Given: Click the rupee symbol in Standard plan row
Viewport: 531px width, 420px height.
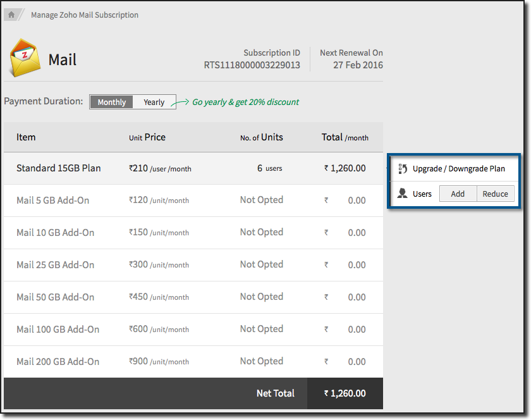Looking at the screenshot, I should click(x=326, y=168).
